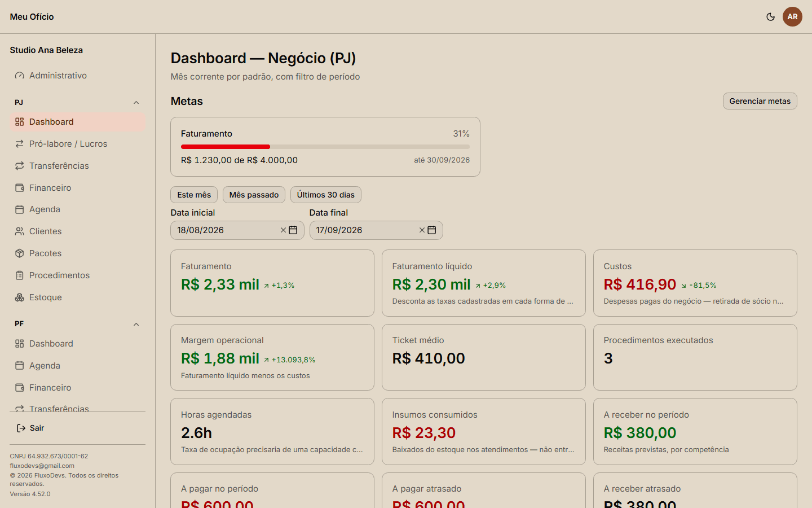Open Administrativo in the sidebar
Viewport: 812px width, 508px height.
[x=77, y=76]
